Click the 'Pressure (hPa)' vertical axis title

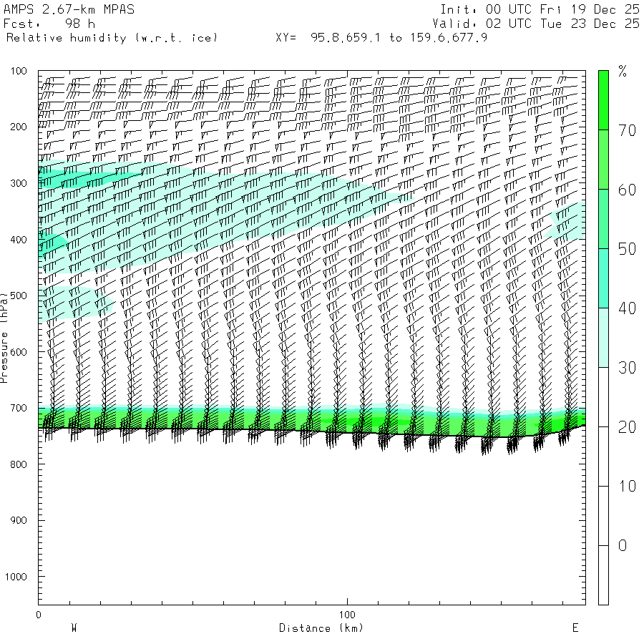(x=4, y=338)
